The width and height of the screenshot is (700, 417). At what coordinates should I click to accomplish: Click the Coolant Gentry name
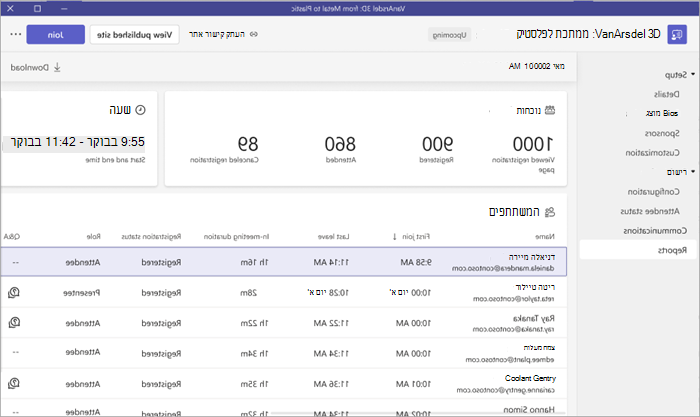pyautogui.click(x=530, y=378)
